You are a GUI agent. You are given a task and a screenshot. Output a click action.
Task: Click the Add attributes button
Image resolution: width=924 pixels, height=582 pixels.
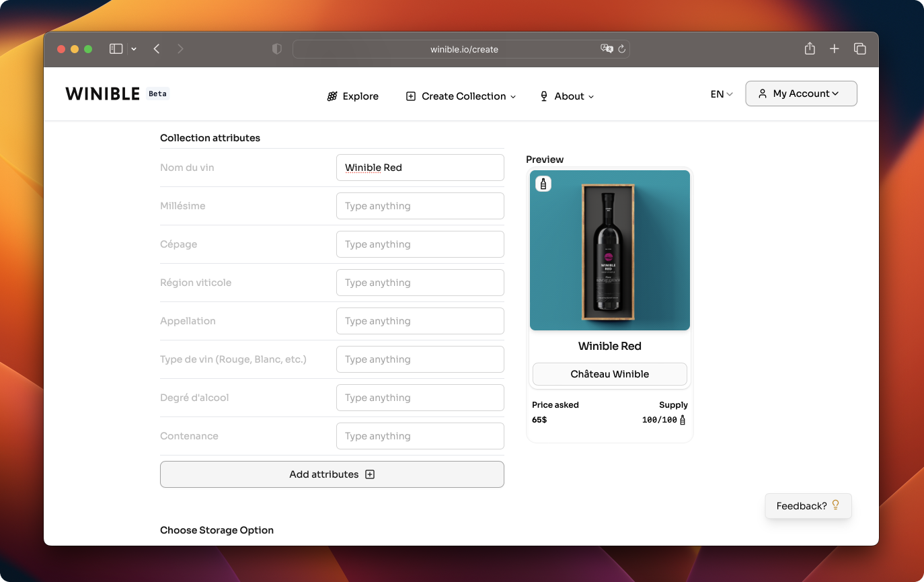click(x=332, y=474)
